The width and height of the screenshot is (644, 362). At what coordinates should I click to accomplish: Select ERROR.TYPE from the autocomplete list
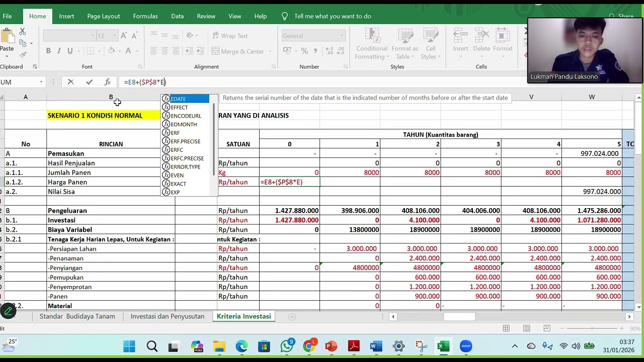185,166
